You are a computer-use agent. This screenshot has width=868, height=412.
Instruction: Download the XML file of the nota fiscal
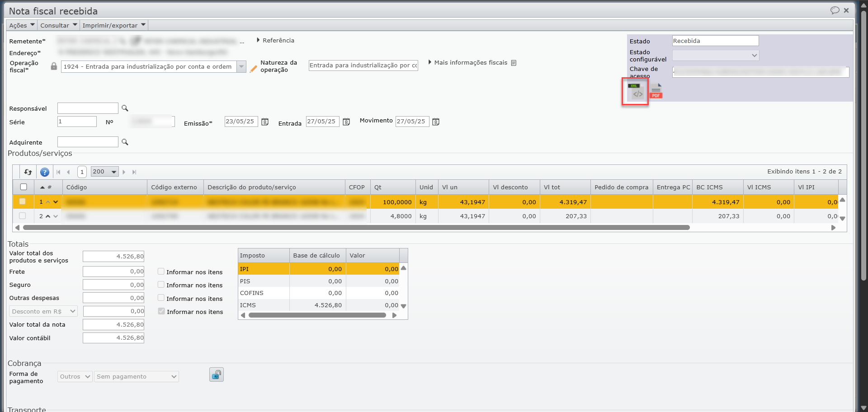click(635, 91)
